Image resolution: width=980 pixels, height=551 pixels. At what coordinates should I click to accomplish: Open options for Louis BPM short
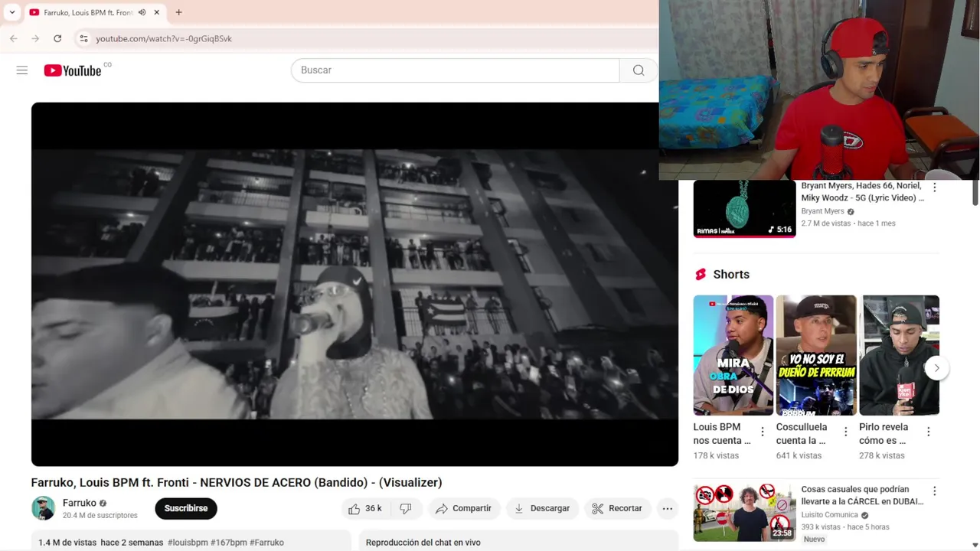pyautogui.click(x=763, y=432)
